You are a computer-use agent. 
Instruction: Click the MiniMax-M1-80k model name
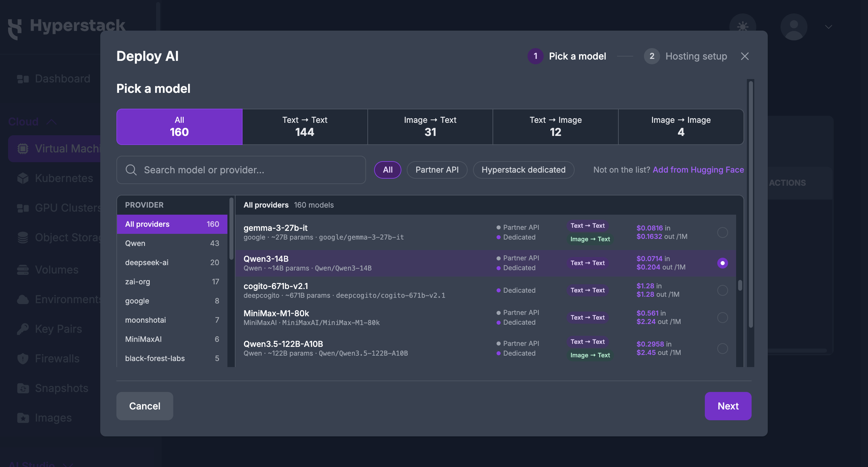[x=276, y=314]
